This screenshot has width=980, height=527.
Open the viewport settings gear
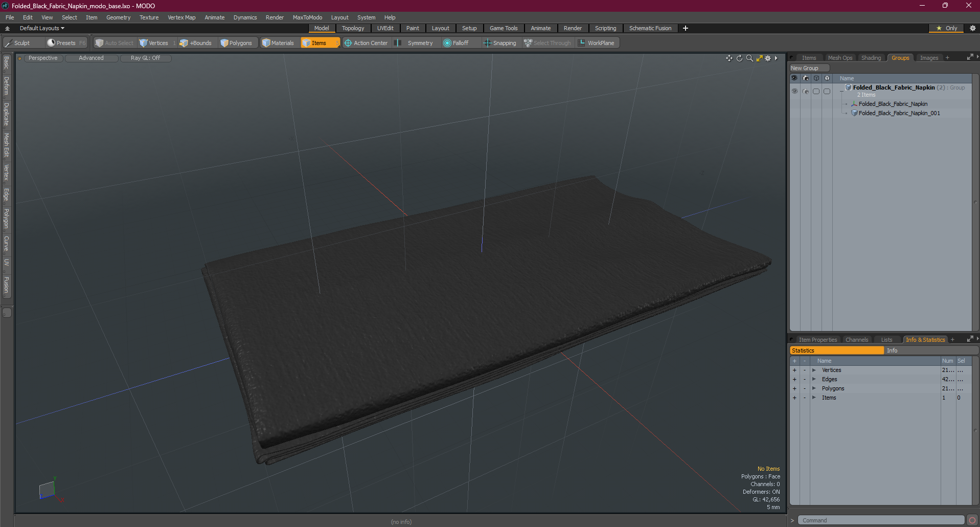pyautogui.click(x=768, y=58)
